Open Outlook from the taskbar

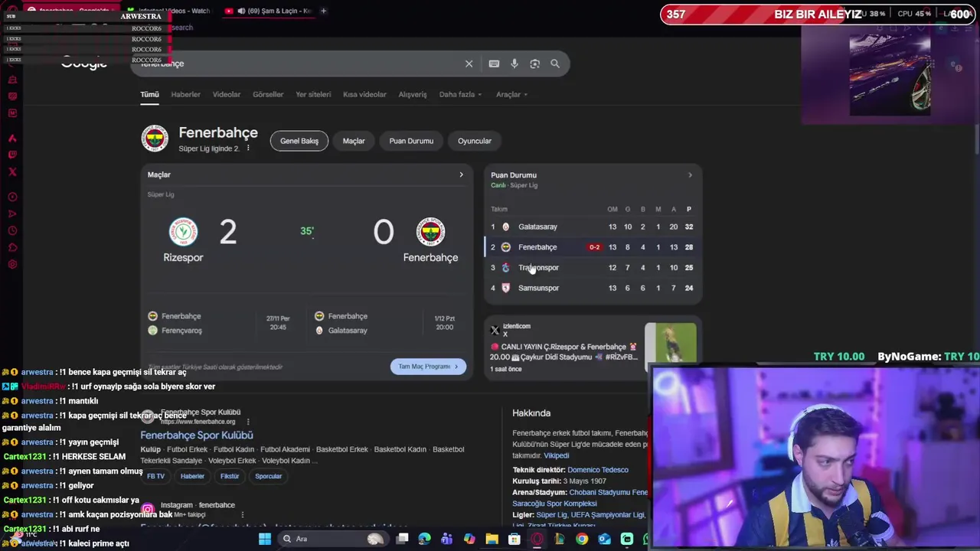(604, 539)
